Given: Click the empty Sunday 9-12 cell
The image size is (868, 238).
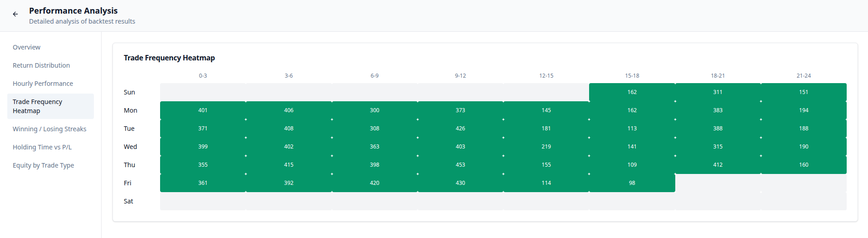Looking at the screenshot, I should click(x=460, y=92).
